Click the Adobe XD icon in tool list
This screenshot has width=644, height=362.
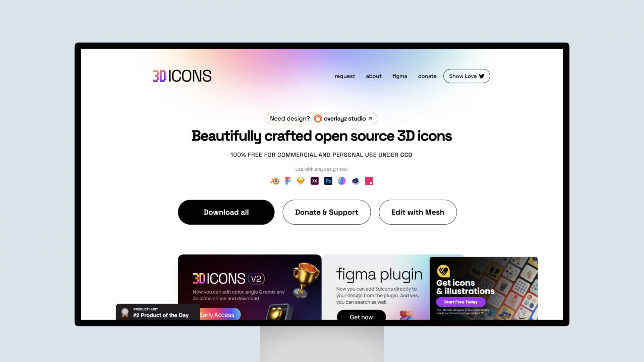point(315,181)
